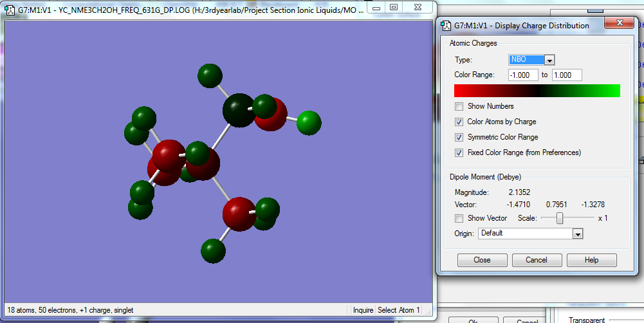644x323 pixels.
Task: Click the Display Charge Distribution dialog title icon
Action: [x=446, y=26]
